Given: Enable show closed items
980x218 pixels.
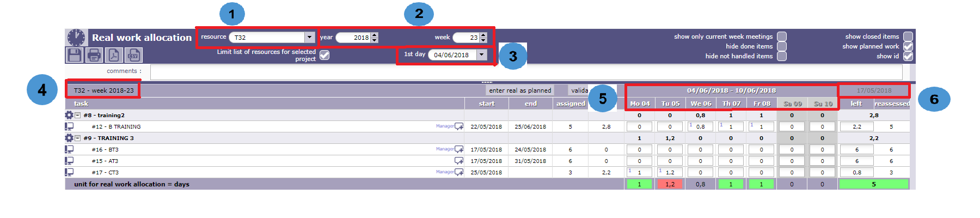Looking at the screenshot, I should 908,37.
